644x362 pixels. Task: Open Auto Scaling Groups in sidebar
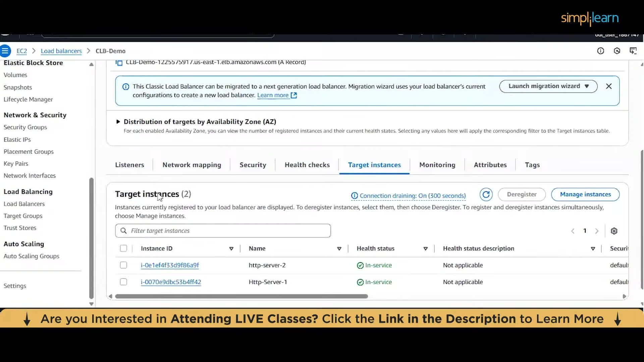pyautogui.click(x=32, y=256)
